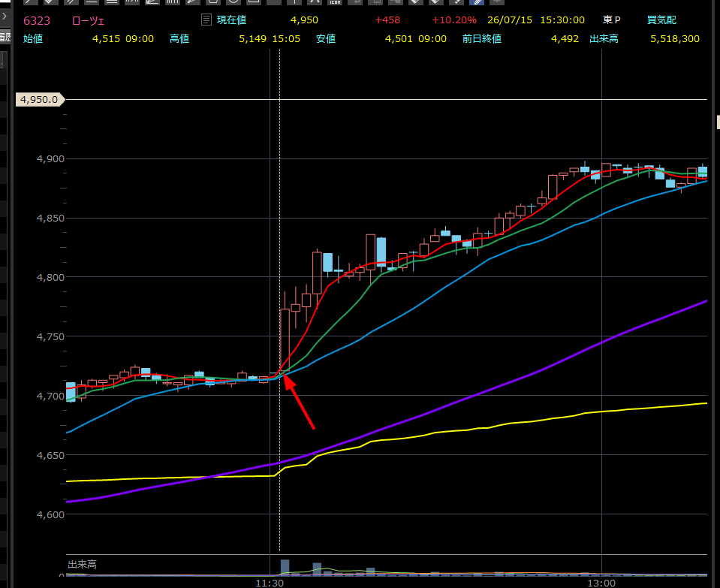The height and width of the screenshot is (588, 720).
Task: Click the 4,750 price axis label
Action: point(50,336)
